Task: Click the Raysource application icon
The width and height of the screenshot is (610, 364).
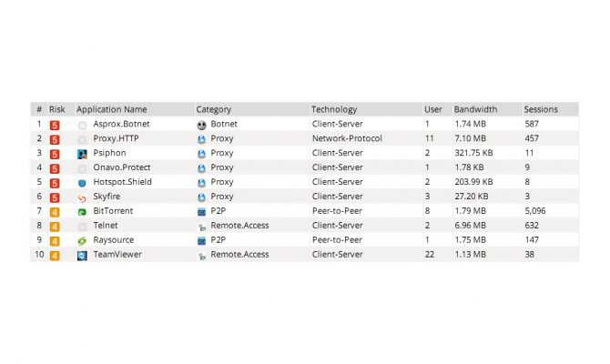Action: 82,240
